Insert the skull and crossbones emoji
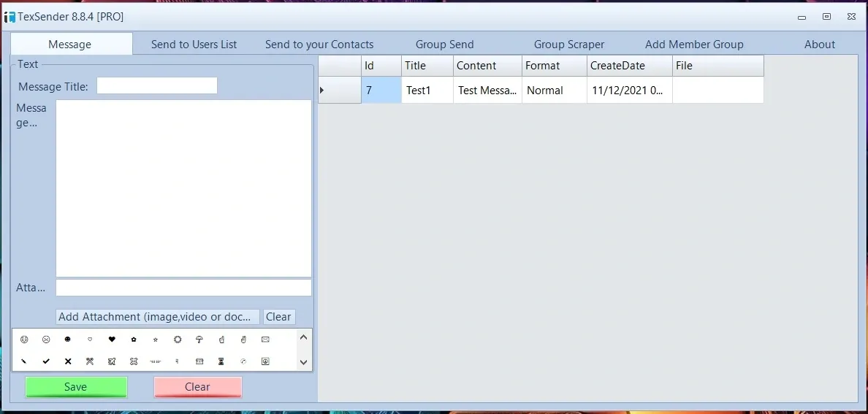Viewport: 868px width, 414px height. pyautogui.click(x=134, y=361)
